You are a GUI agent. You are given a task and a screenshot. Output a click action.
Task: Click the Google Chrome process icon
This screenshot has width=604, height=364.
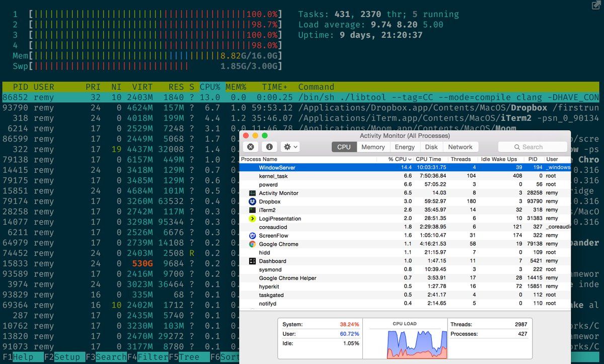[253, 244]
